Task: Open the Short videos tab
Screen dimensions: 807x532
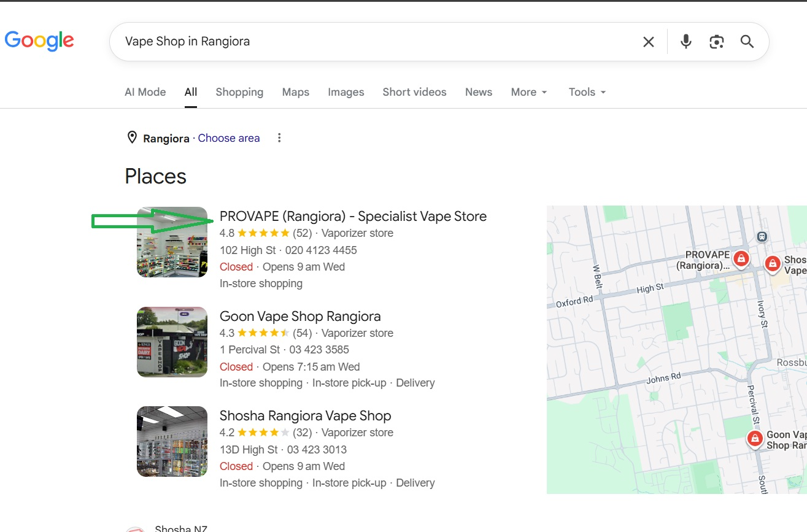Action: (415, 92)
